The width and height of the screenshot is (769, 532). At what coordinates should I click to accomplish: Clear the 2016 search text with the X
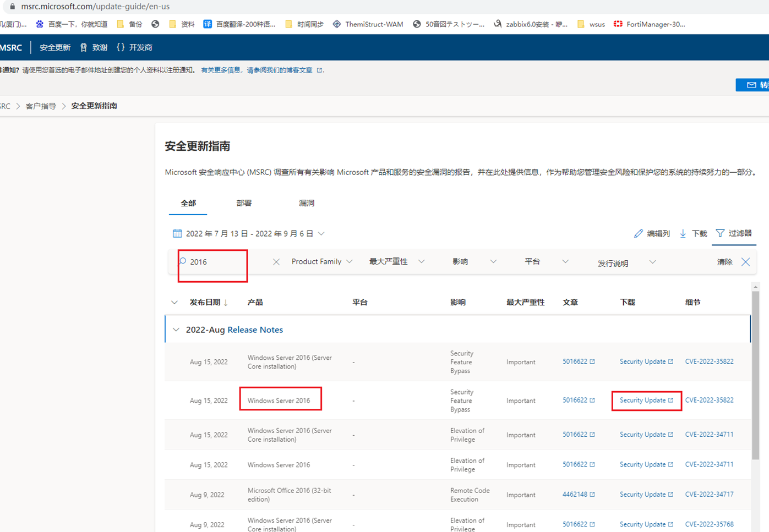pos(276,262)
